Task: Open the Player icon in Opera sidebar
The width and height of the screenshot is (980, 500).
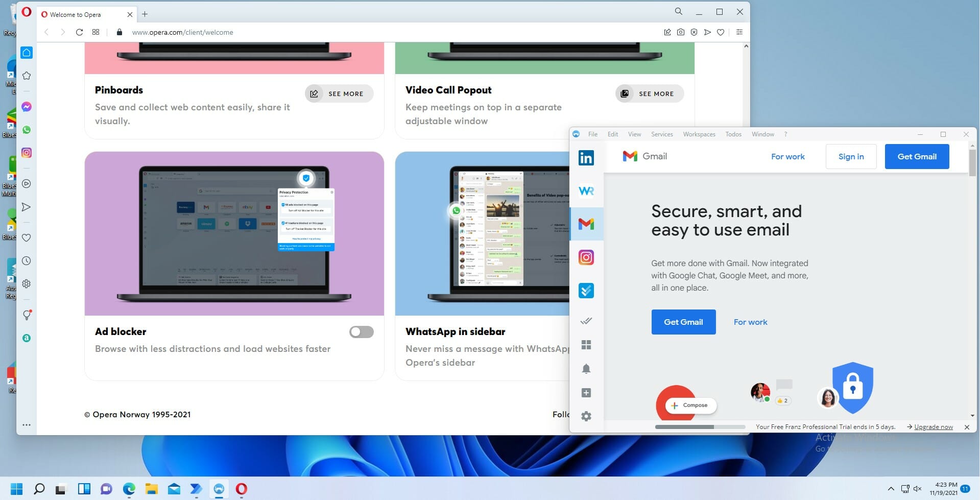Action: [27, 184]
